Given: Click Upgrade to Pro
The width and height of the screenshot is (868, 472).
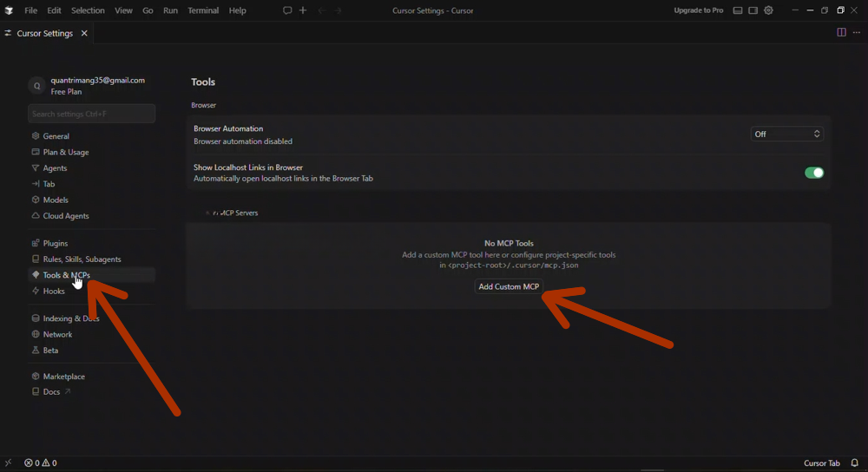Looking at the screenshot, I should click(698, 10).
